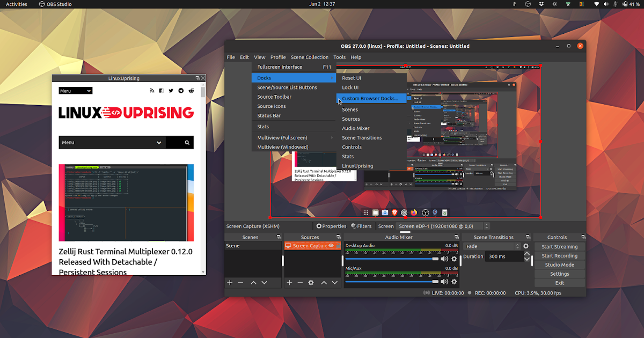644x338 pixels.
Task: Float the LinuxUprising dock with its pop-out icon
Action: click(198, 78)
